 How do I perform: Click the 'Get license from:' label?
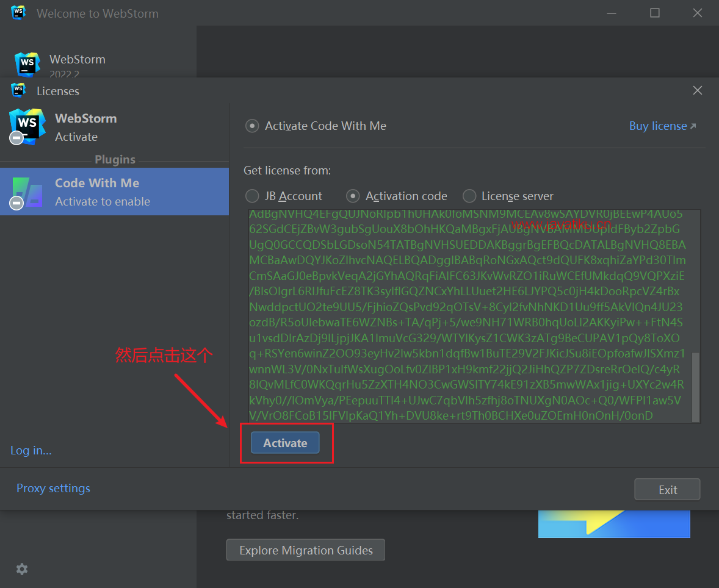(287, 171)
